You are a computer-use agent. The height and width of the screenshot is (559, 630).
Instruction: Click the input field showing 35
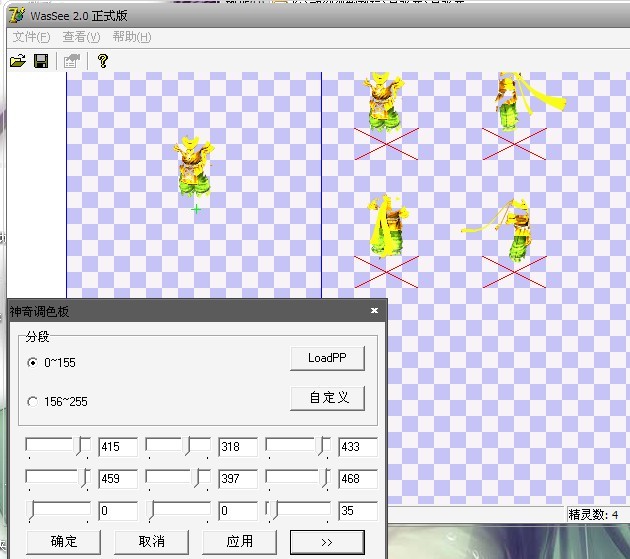tap(358, 511)
